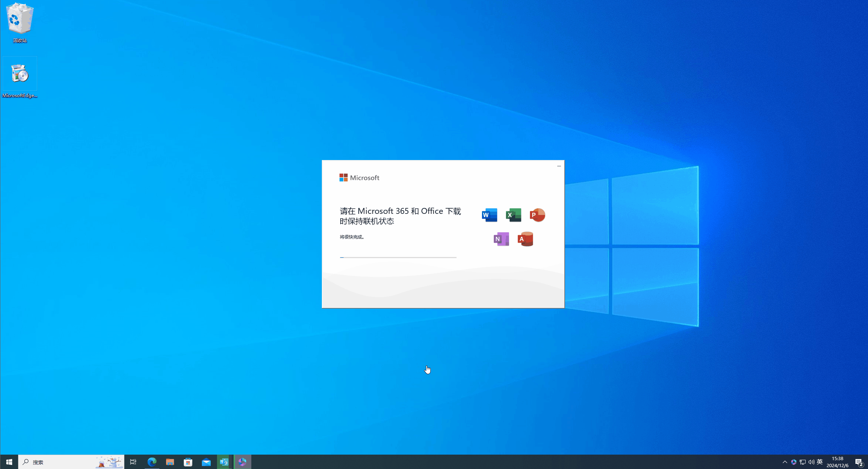Open Task View from taskbar
The image size is (868, 469).
coord(133,462)
